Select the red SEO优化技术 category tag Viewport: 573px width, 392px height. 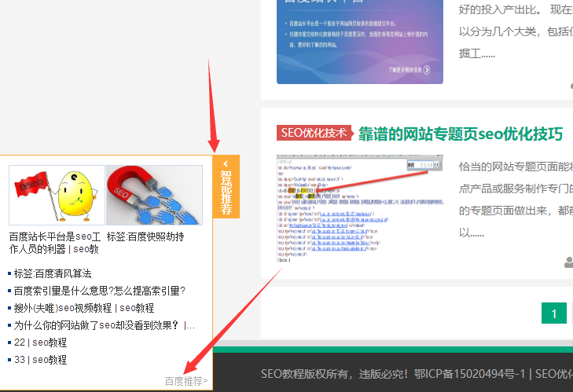point(313,134)
